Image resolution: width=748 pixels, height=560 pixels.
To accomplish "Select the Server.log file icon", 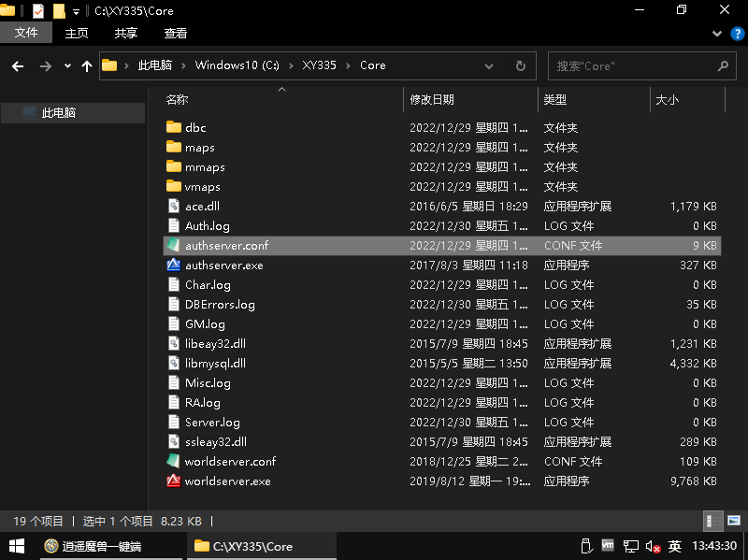I will pyautogui.click(x=174, y=422).
